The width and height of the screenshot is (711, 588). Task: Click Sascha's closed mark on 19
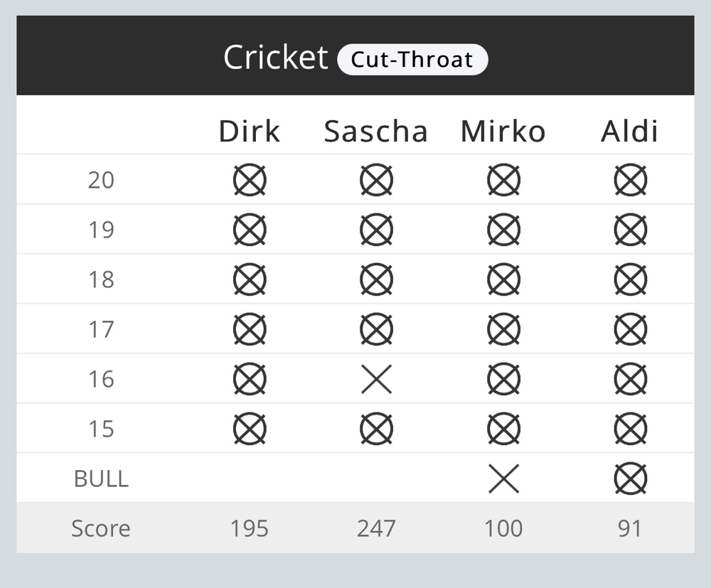[376, 230]
